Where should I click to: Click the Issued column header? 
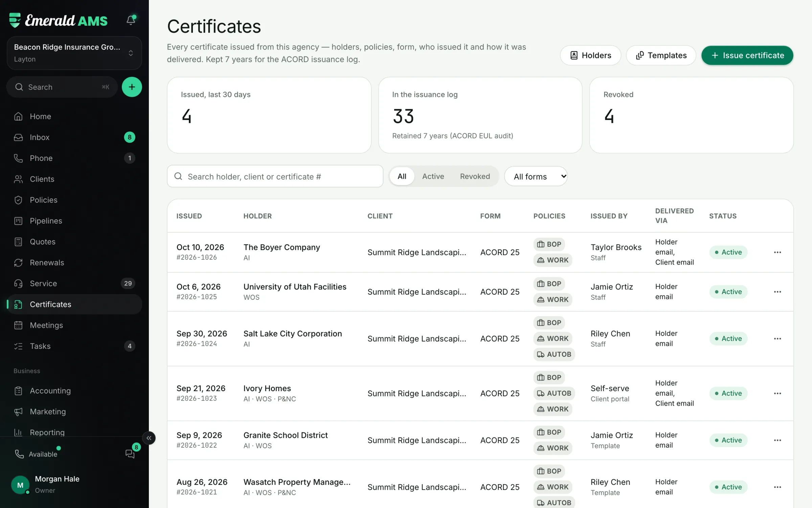pos(189,216)
